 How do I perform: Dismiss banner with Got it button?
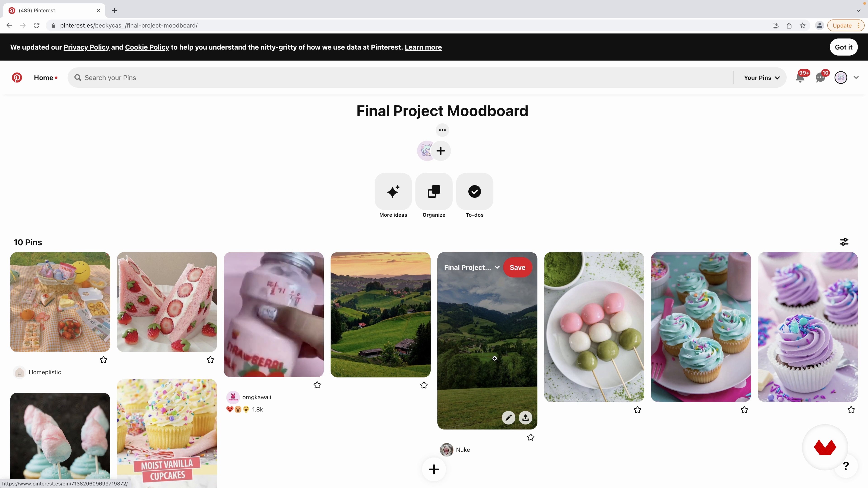[x=843, y=47]
